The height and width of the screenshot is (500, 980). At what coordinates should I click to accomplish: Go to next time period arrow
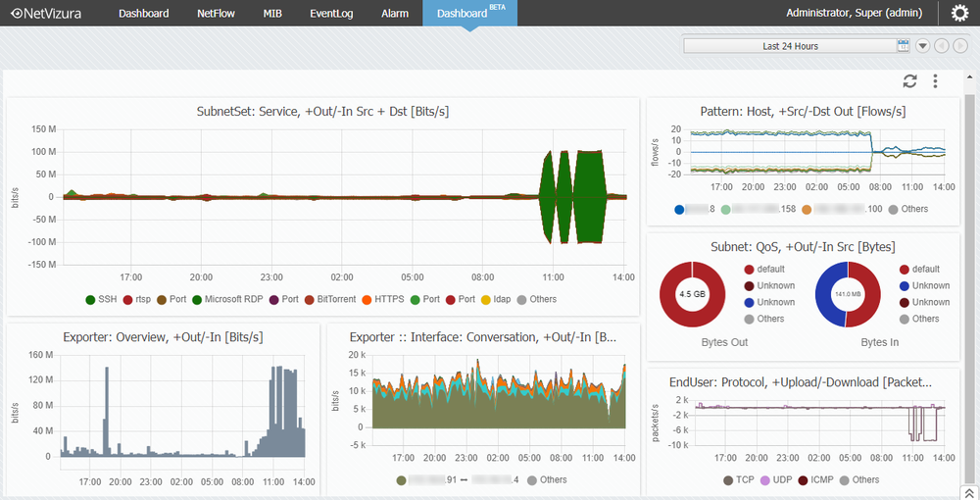click(960, 46)
